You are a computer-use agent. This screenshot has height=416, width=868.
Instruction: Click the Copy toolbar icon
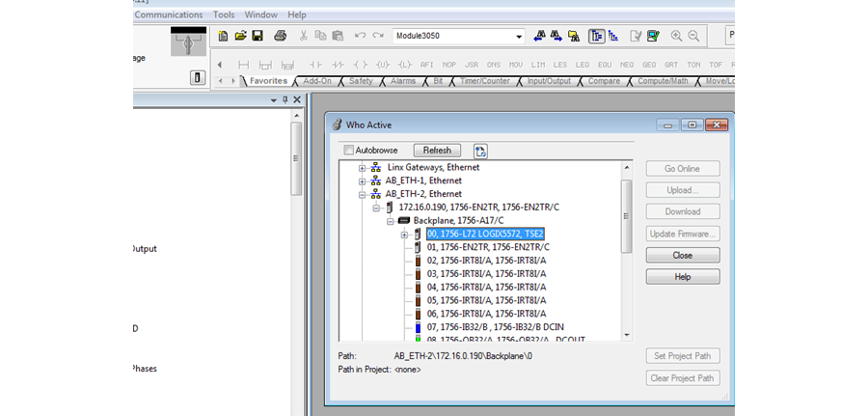[320, 36]
